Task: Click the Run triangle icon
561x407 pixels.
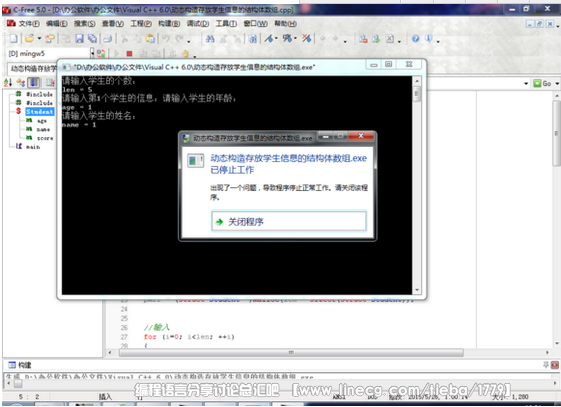Action: coord(117,54)
